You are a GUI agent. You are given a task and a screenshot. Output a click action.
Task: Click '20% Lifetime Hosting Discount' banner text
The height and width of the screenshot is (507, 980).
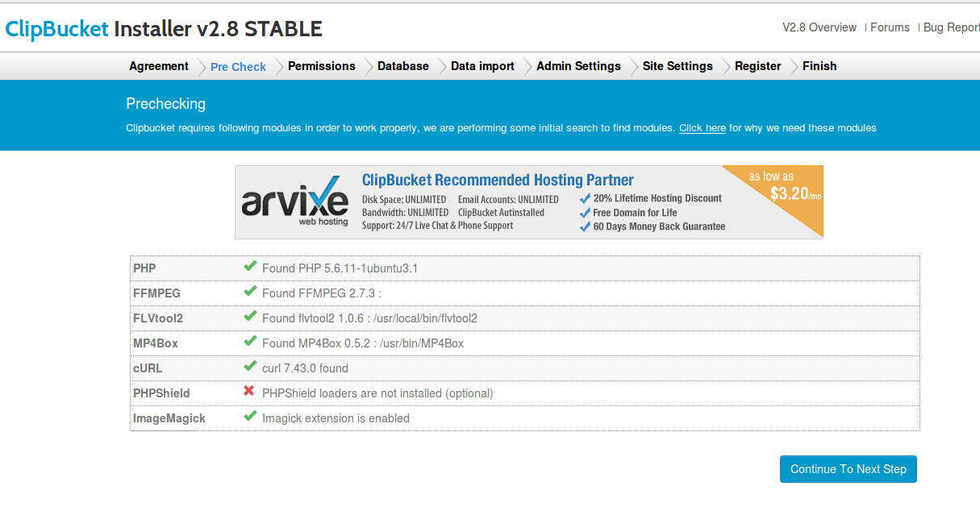click(657, 198)
